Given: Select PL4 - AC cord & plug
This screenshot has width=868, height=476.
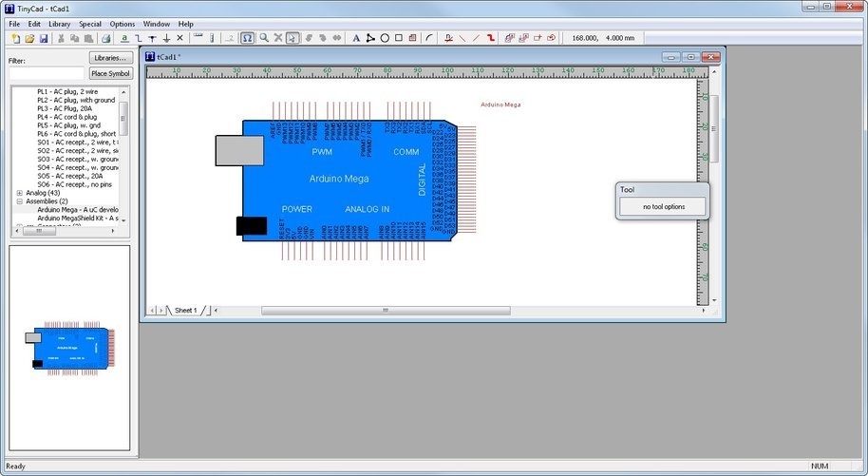Looking at the screenshot, I should click(67, 117).
